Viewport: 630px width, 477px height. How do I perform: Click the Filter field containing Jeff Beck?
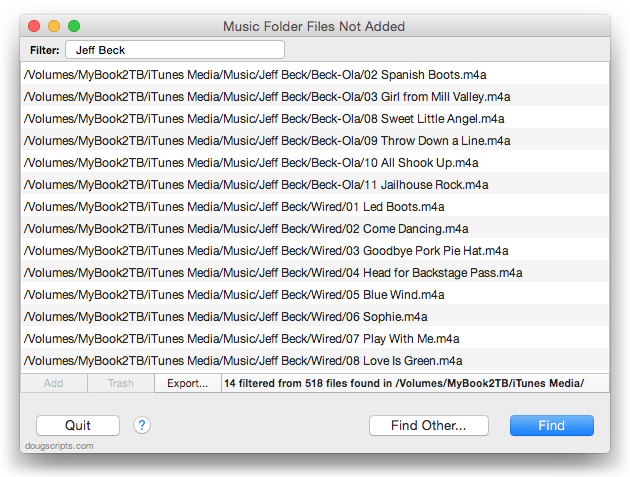(175, 50)
